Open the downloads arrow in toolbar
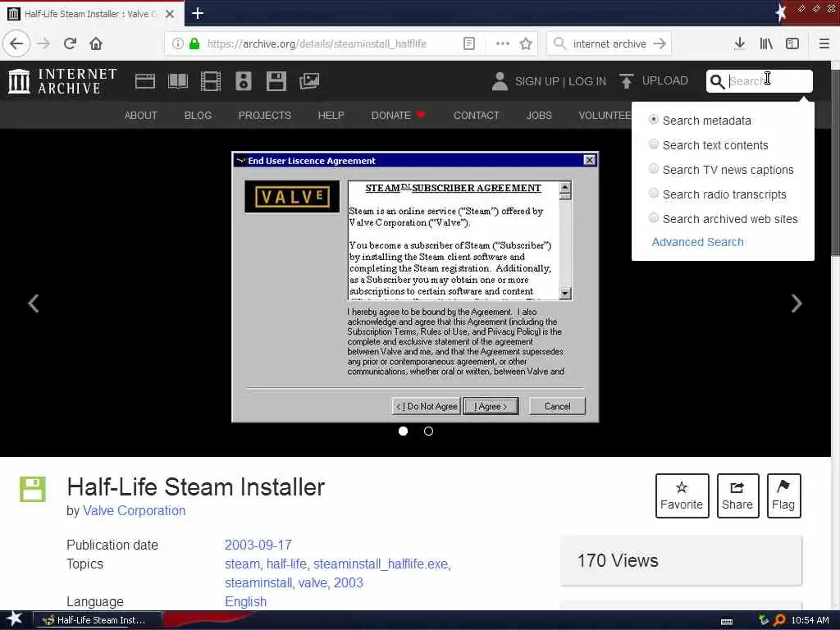The height and width of the screenshot is (630, 840). point(739,43)
